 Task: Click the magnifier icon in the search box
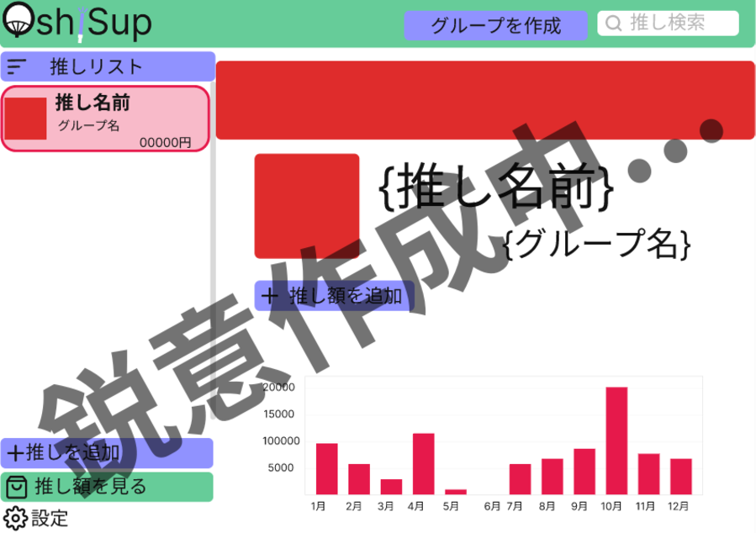coord(614,24)
